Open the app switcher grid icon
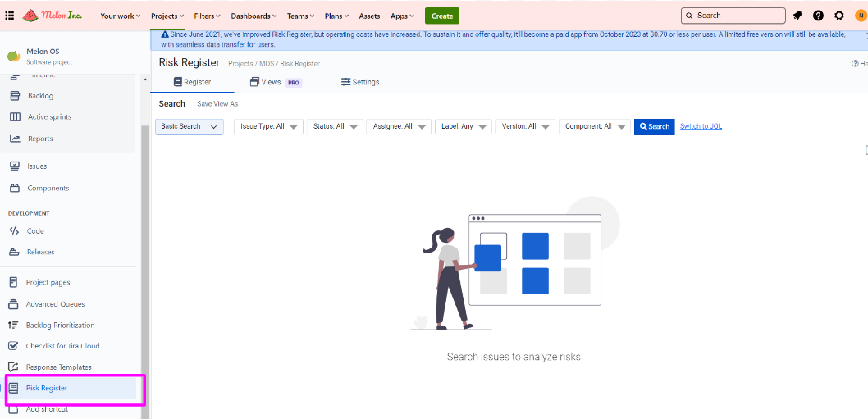Screen dimensions: 868x419 (x=10, y=16)
